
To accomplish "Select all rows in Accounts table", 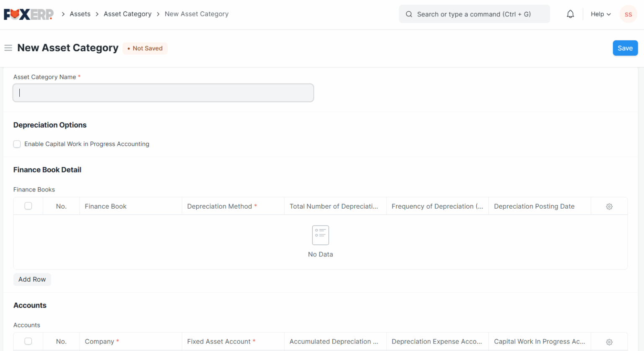I will [28, 341].
